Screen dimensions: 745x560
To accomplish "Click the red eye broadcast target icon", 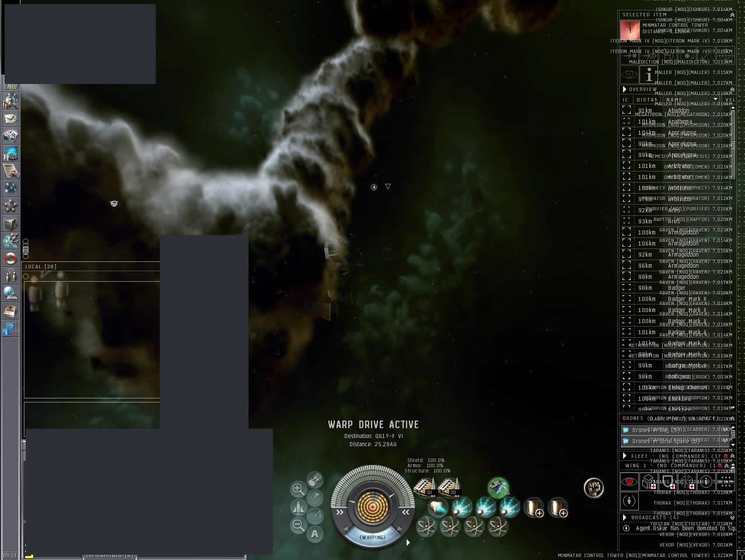I will coord(629,482).
